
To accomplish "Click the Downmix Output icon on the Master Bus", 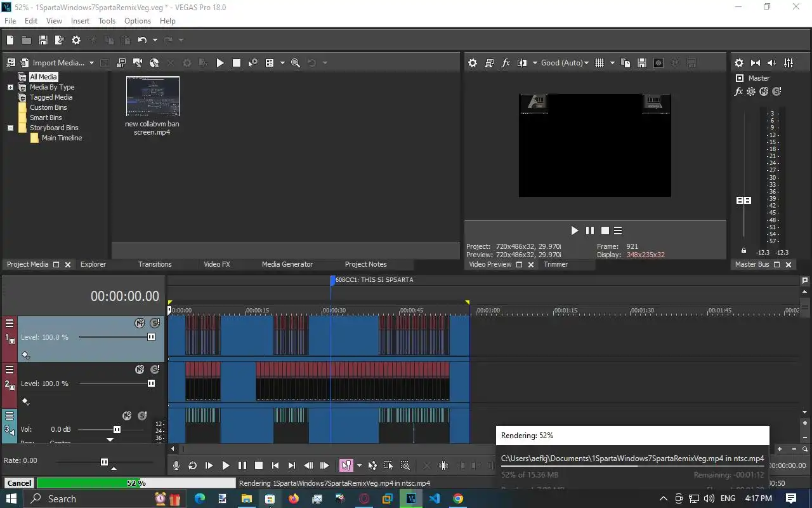I will (756, 63).
